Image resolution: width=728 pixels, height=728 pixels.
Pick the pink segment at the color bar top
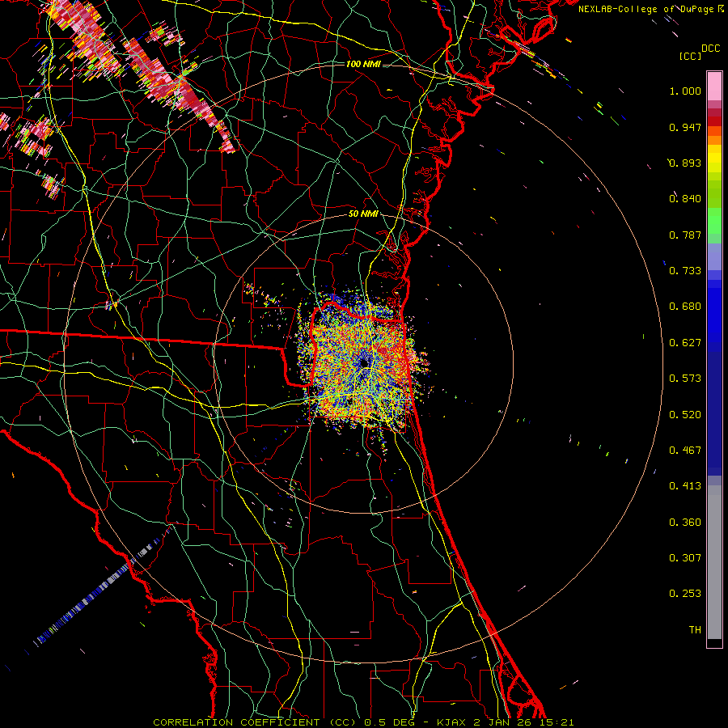coord(714,86)
